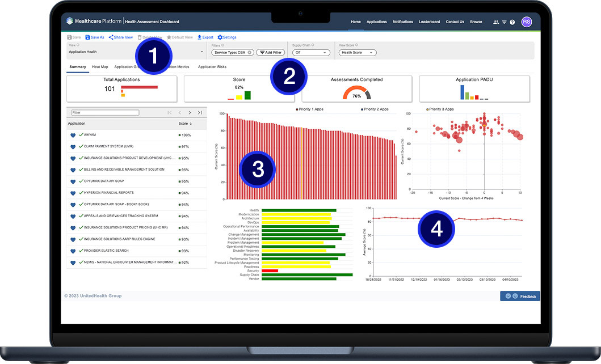Click the red Security bar in chart
The image size is (601, 364).
(270, 271)
